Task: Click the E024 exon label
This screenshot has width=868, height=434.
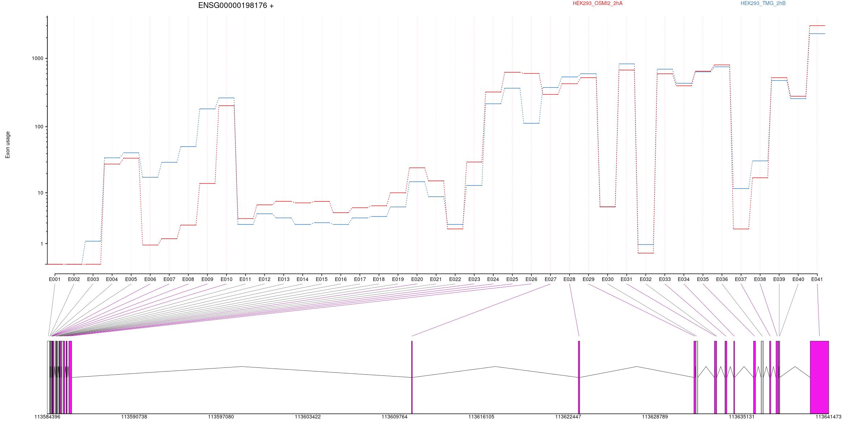Action: click(x=493, y=279)
